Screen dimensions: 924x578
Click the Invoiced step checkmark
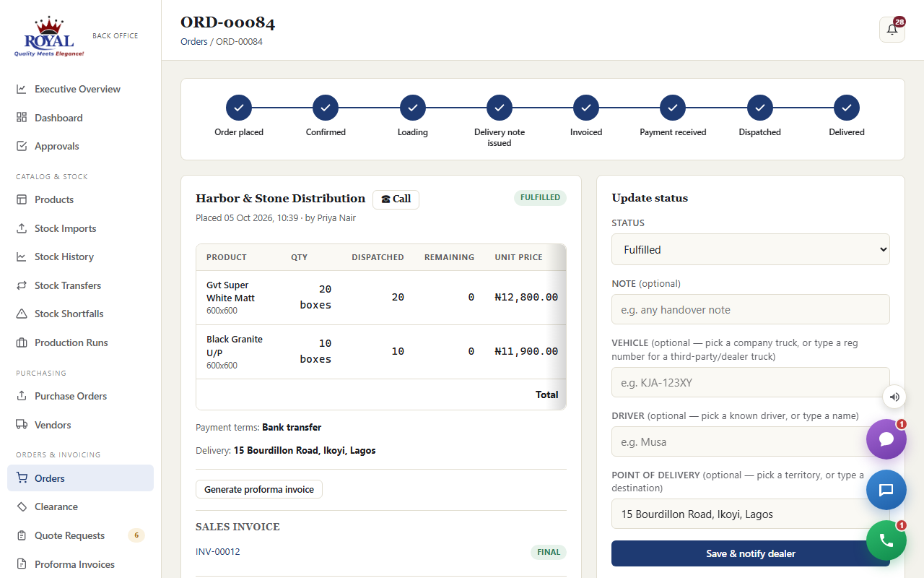[x=586, y=108]
